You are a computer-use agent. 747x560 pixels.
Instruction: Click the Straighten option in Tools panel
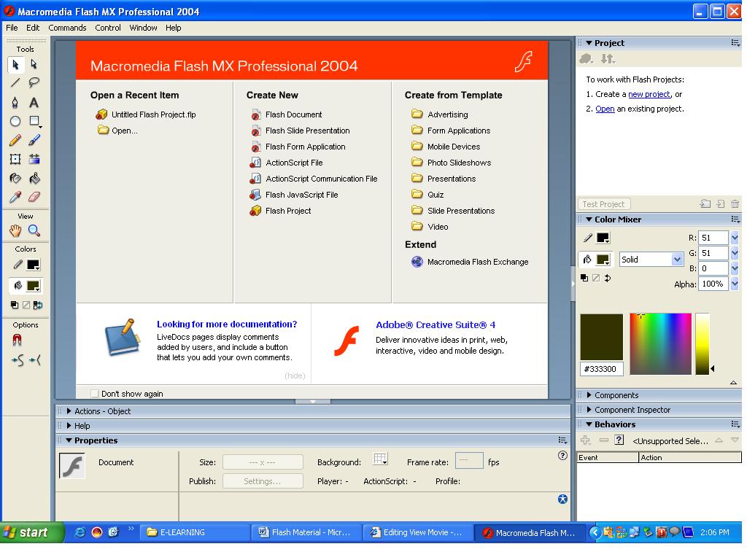[x=35, y=361]
